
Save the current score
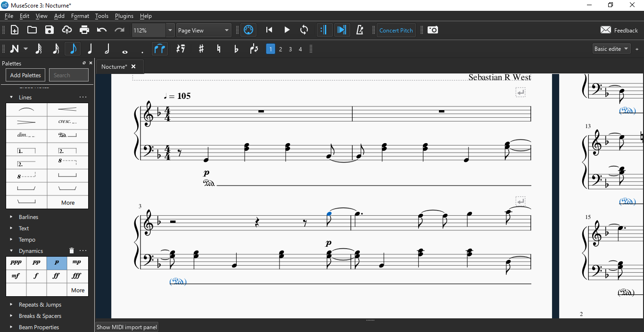[50, 30]
